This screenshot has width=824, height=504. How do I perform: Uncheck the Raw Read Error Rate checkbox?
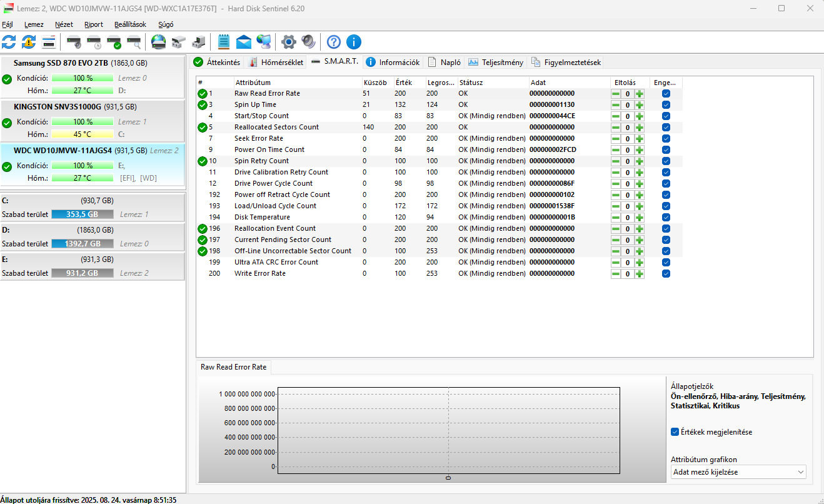click(x=666, y=93)
